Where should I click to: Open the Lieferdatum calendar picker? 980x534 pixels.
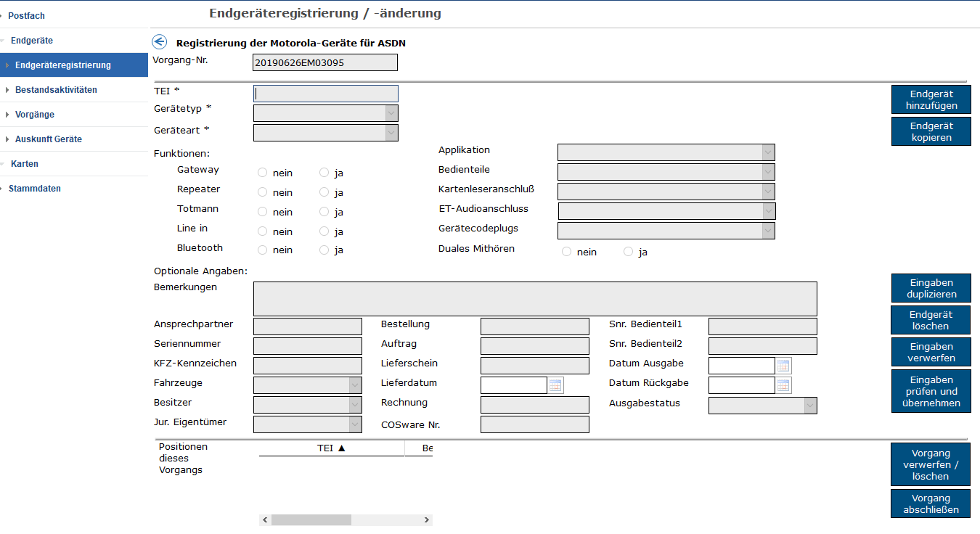click(555, 385)
